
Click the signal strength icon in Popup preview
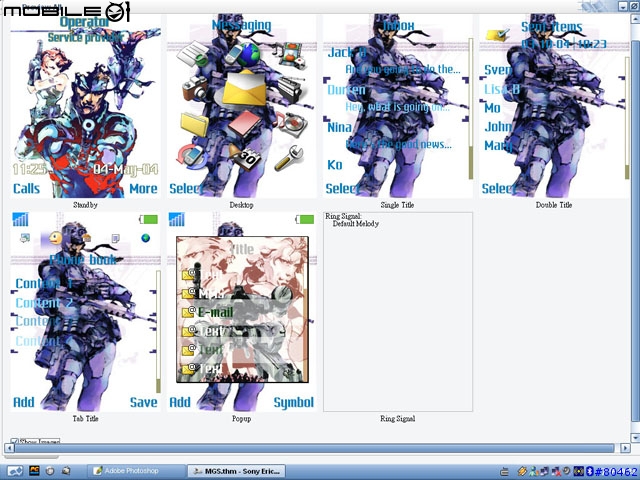[x=177, y=220]
